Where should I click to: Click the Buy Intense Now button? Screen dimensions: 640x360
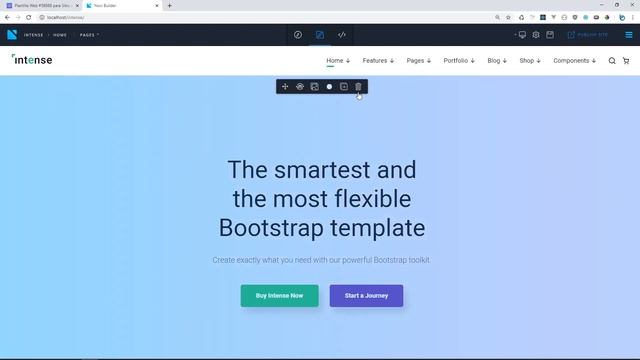coord(279,296)
